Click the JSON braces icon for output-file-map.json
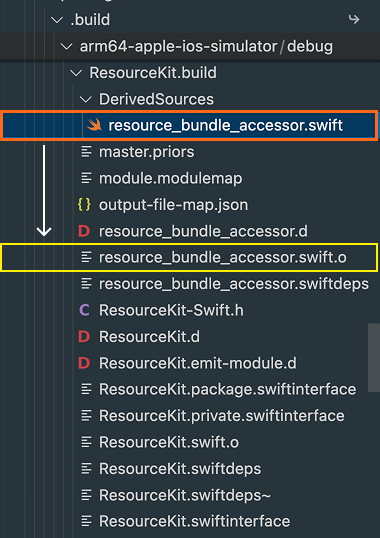380x538 pixels. 84,204
